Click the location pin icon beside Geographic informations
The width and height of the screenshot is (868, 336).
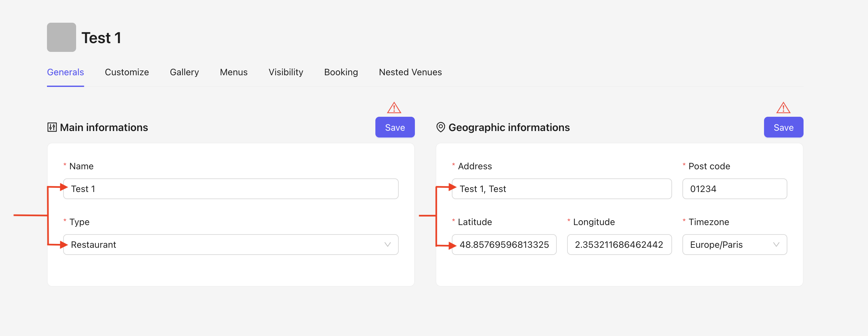pos(440,127)
